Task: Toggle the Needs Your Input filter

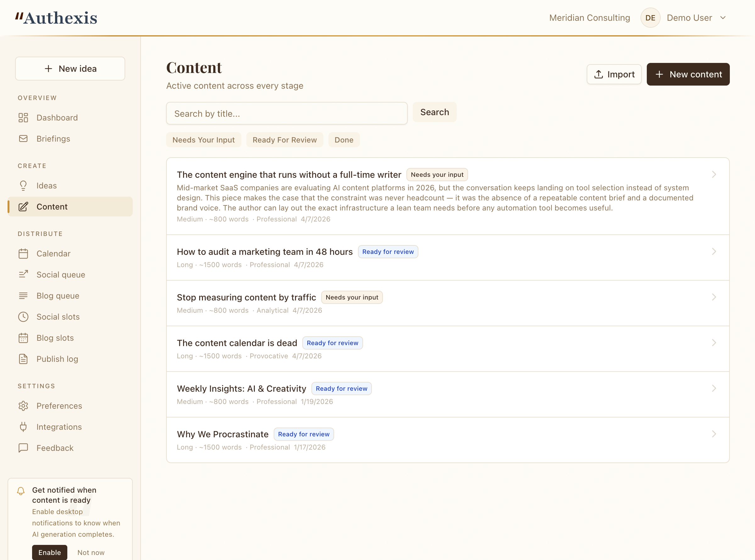Action: tap(203, 140)
